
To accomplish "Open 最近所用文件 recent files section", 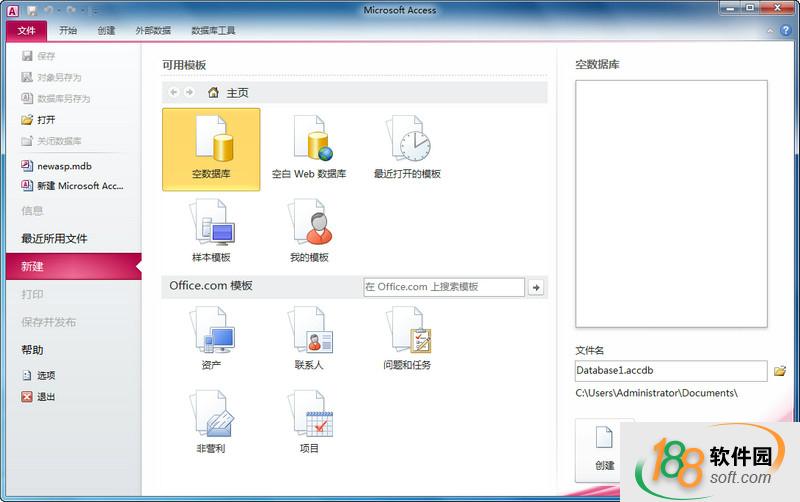I will [x=54, y=238].
